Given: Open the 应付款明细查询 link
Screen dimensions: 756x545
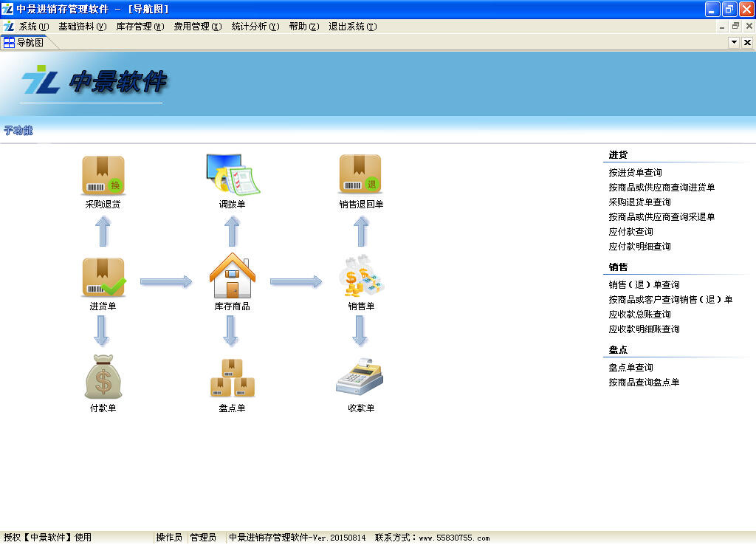Looking at the screenshot, I should 639,247.
